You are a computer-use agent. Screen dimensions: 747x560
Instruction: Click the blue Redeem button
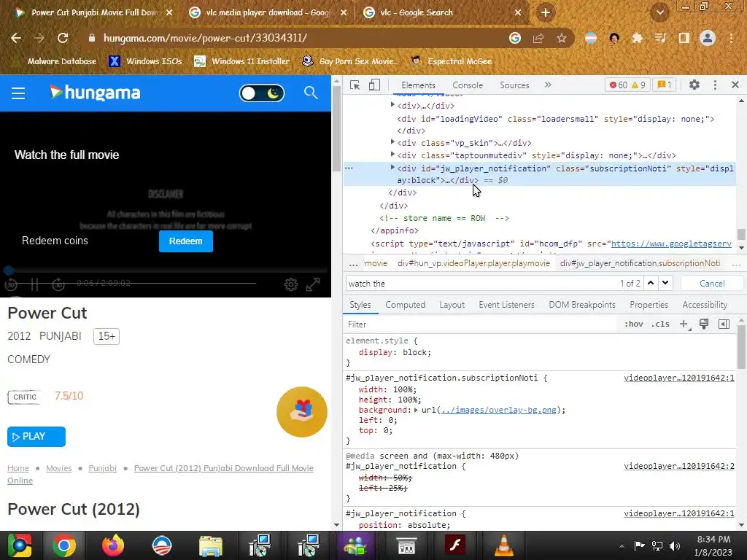click(186, 241)
